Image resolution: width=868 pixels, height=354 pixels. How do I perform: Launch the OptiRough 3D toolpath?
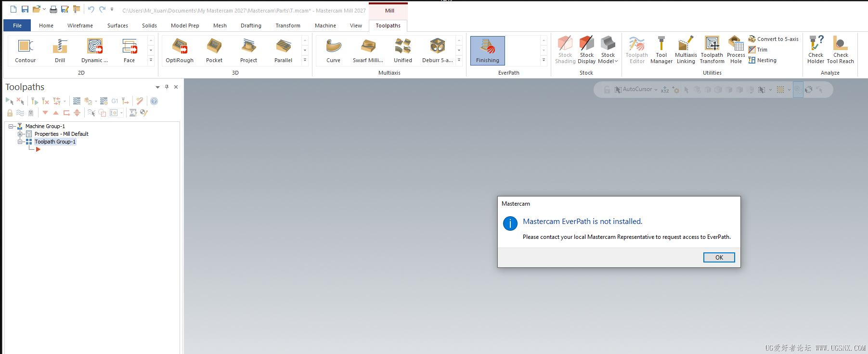pos(180,51)
